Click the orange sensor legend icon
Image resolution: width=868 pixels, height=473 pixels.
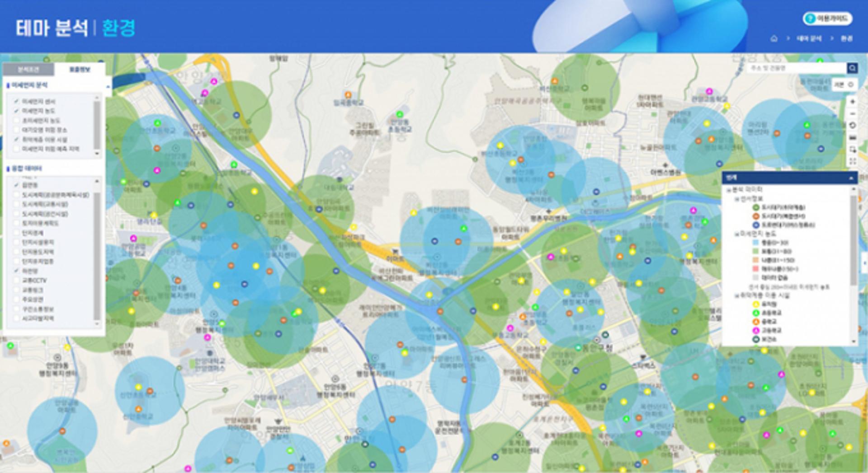[755, 216]
